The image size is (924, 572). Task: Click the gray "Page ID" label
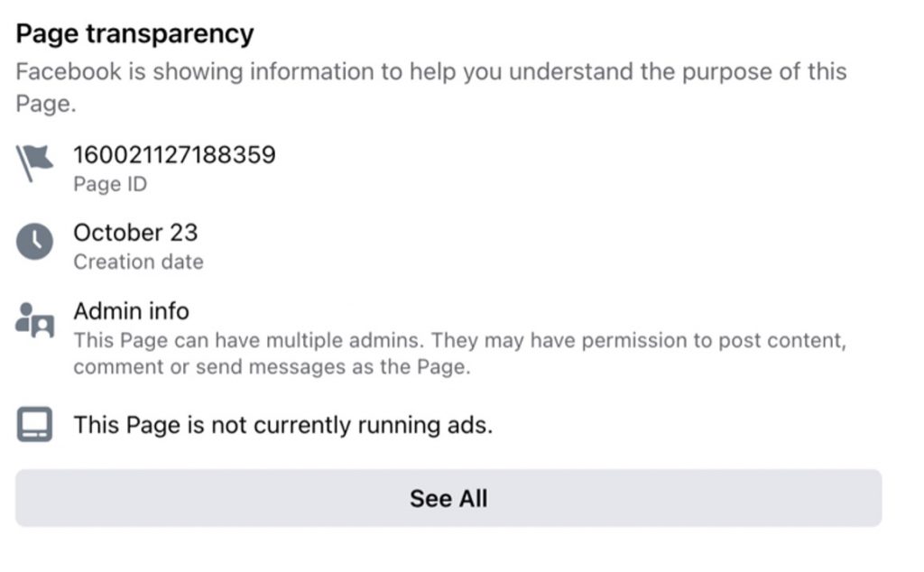pos(109,184)
